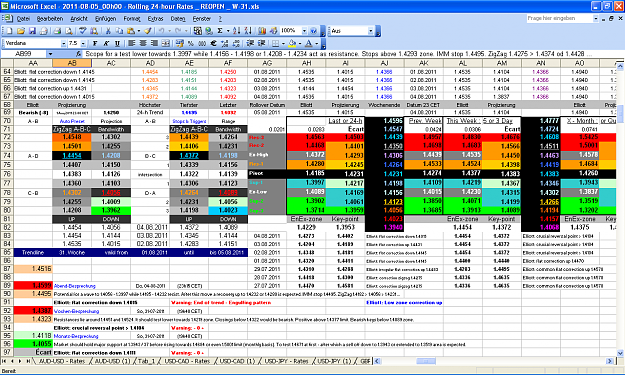The height and width of the screenshot is (375, 625).
Task: Click the AutoSum sigma icon
Action: coord(220,31)
